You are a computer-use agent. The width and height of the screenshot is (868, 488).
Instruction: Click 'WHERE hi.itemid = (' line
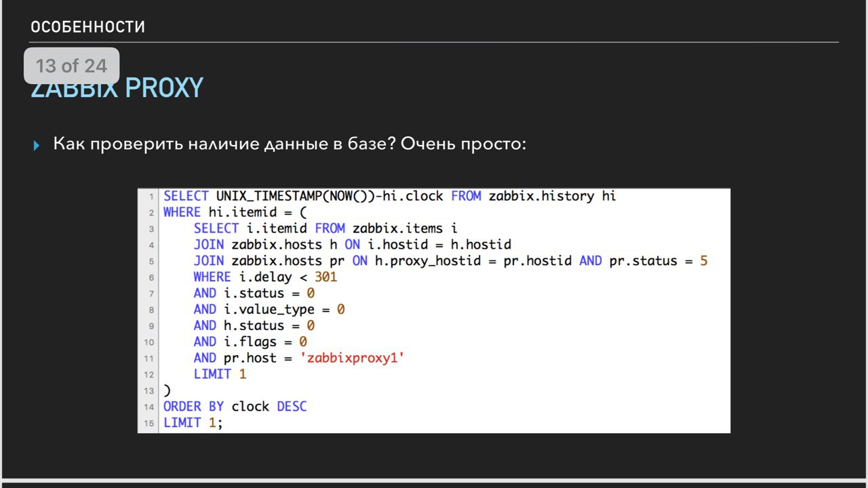tap(235, 213)
